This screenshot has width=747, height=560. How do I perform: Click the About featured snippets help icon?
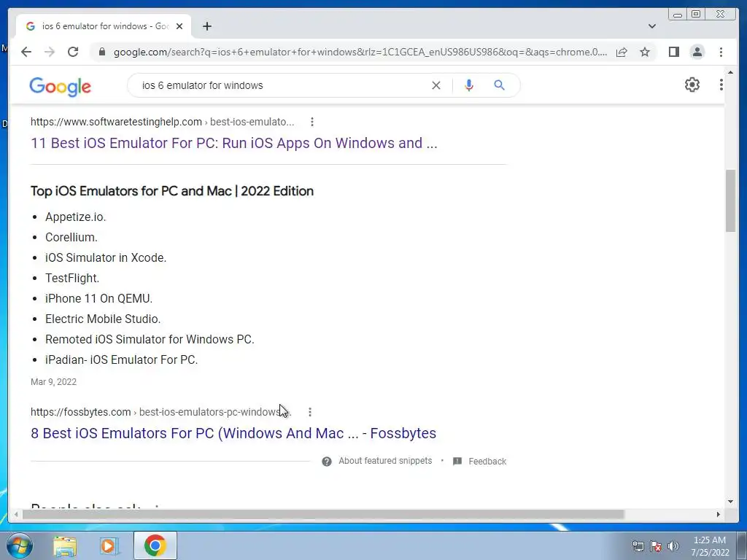coord(326,462)
